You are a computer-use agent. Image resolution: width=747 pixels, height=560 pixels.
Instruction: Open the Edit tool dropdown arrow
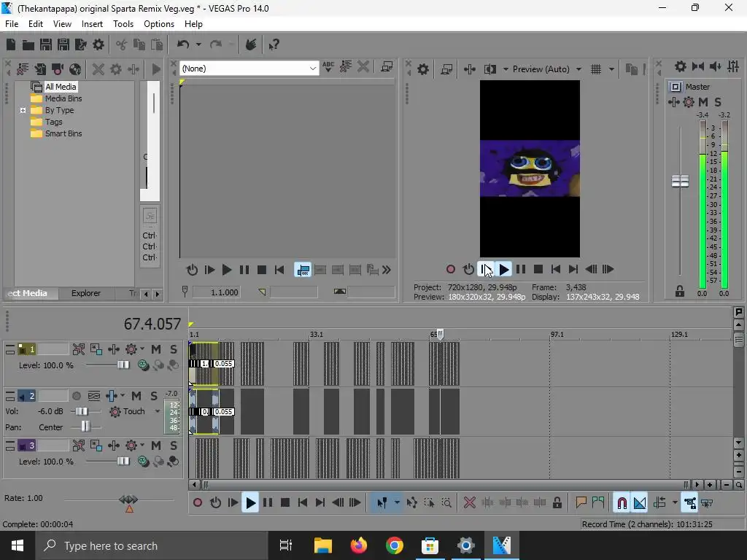(397, 503)
